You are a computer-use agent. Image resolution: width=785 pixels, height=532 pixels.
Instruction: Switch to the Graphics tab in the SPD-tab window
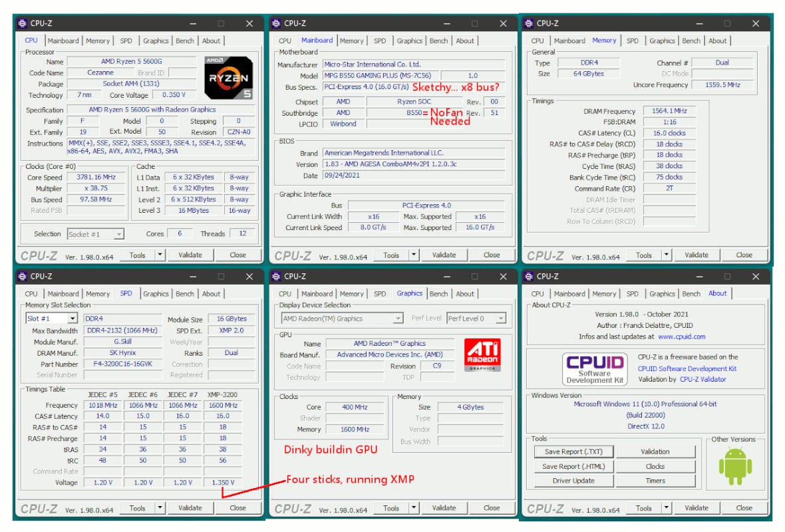(156, 294)
